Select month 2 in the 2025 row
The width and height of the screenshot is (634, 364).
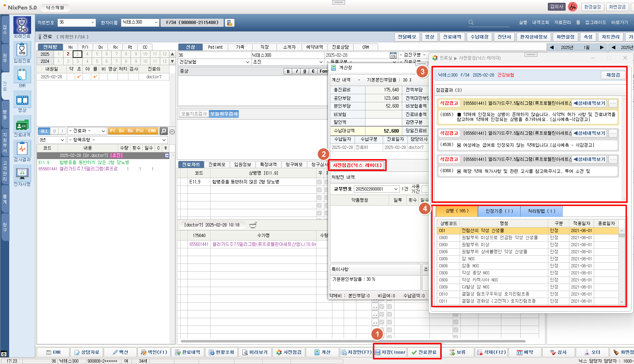(x=68, y=54)
